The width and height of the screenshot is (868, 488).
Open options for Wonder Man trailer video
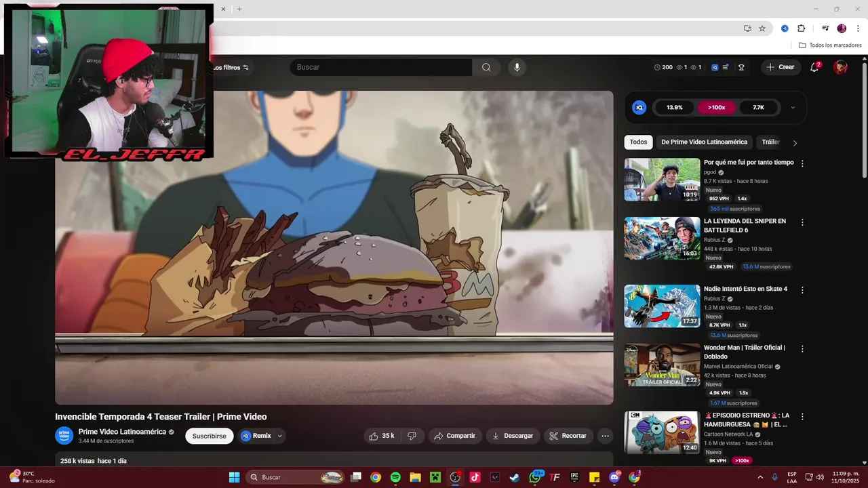pos(802,349)
